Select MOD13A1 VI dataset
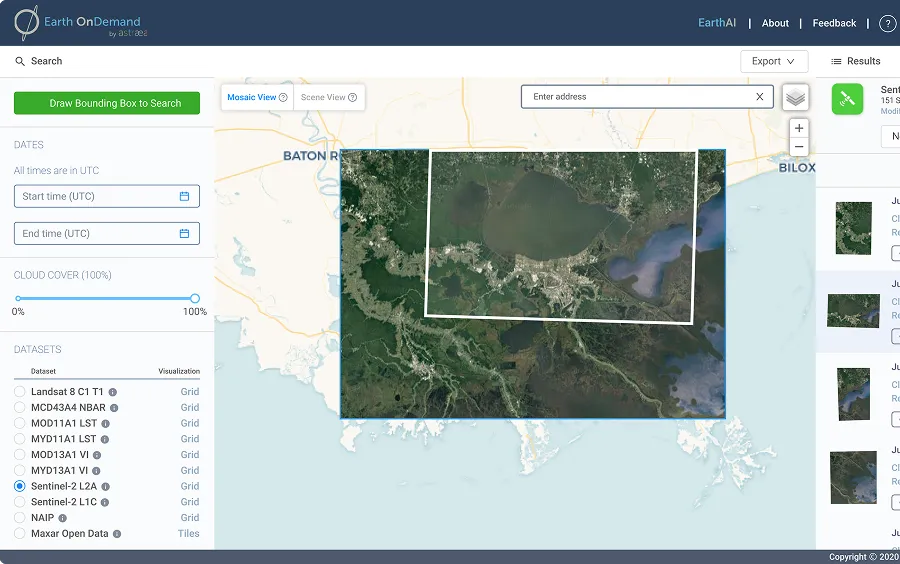This screenshot has height=564, width=900. click(20, 455)
